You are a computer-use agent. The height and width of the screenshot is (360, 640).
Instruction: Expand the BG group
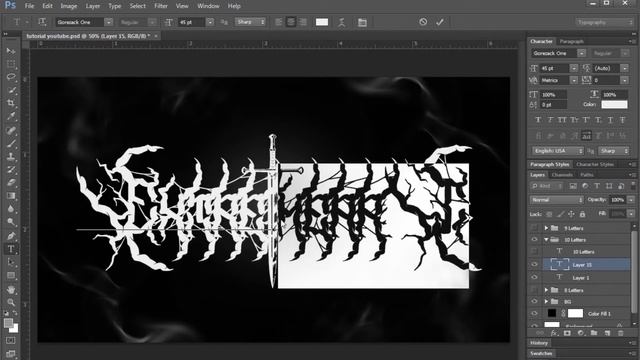click(546, 301)
